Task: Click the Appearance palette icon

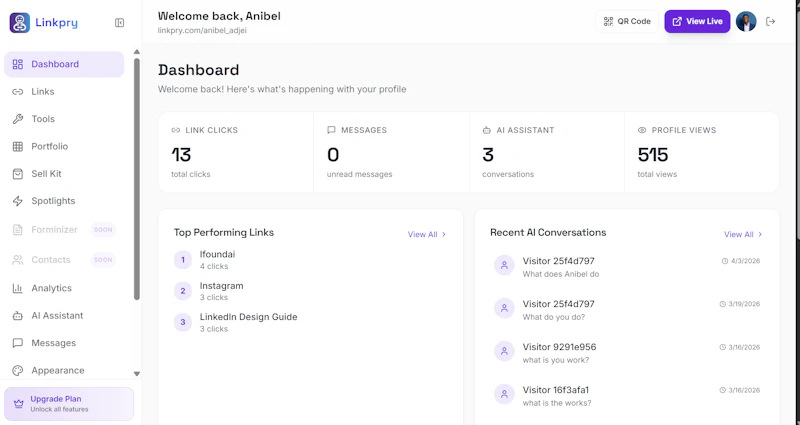Action: (x=18, y=370)
